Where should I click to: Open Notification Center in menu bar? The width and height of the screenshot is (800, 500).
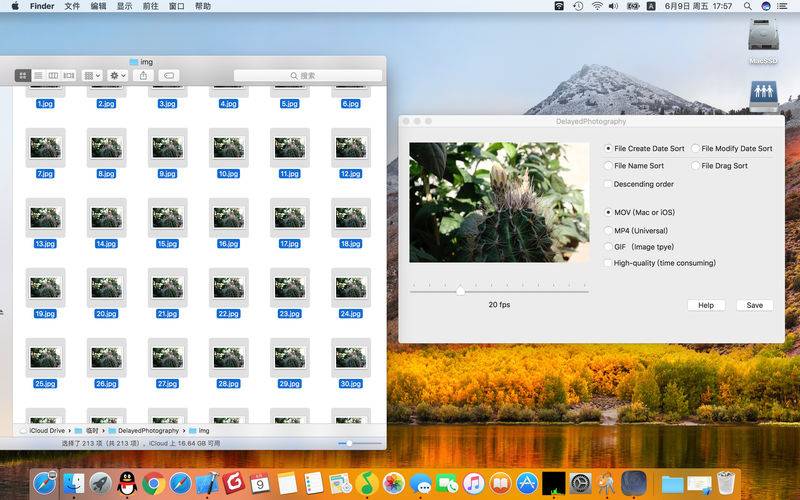pyautogui.click(x=782, y=6)
